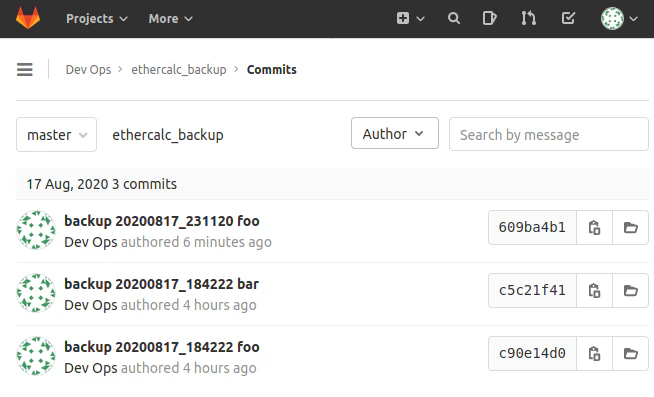Click commit hash 609ba4b1
Image resolution: width=654 pixels, height=397 pixels.
coord(532,228)
